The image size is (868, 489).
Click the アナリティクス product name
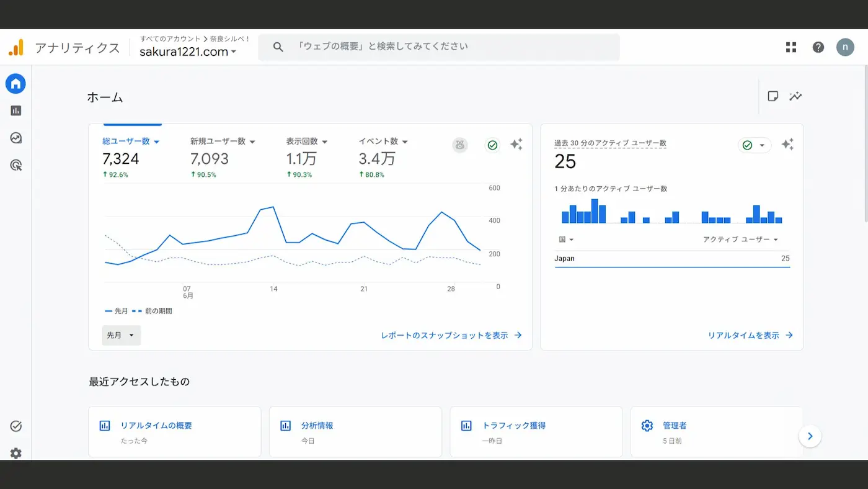[x=77, y=48]
